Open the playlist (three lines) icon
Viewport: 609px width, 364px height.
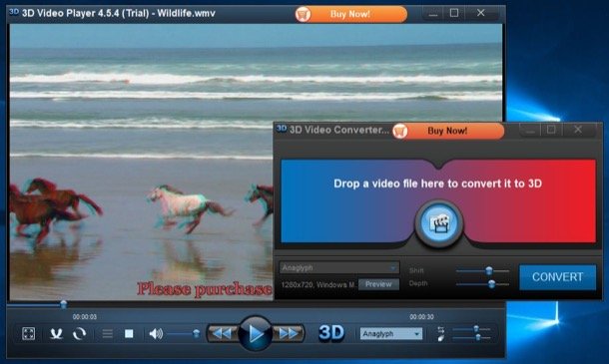pyautogui.click(x=108, y=334)
